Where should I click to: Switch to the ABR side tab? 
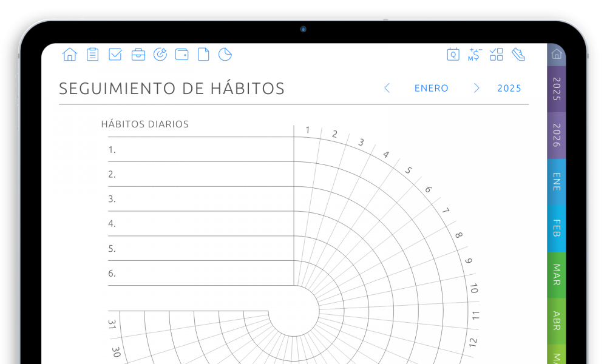(x=557, y=321)
